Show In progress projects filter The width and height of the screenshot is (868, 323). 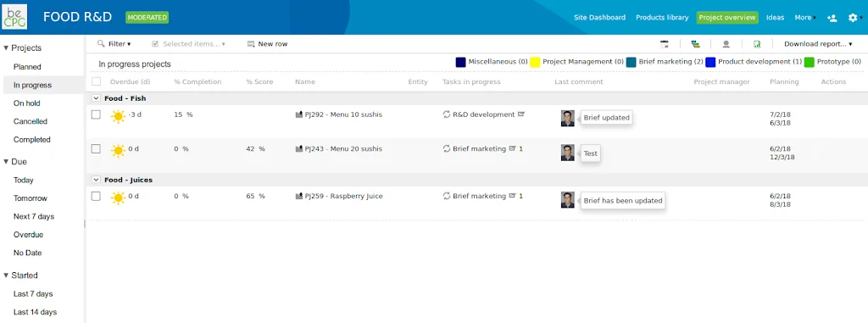(33, 85)
